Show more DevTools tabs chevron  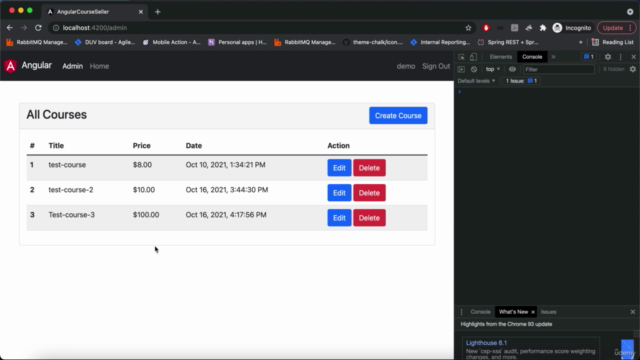pos(553,57)
